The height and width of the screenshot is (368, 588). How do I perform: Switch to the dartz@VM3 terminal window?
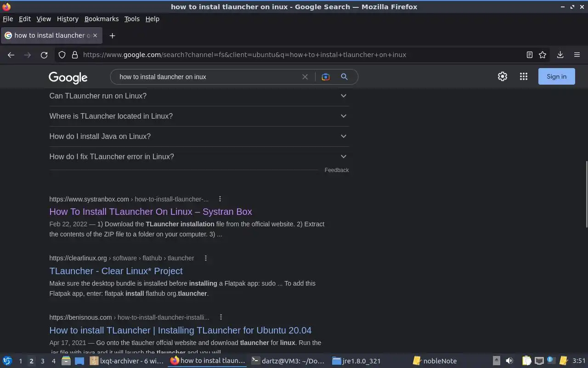(288, 361)
